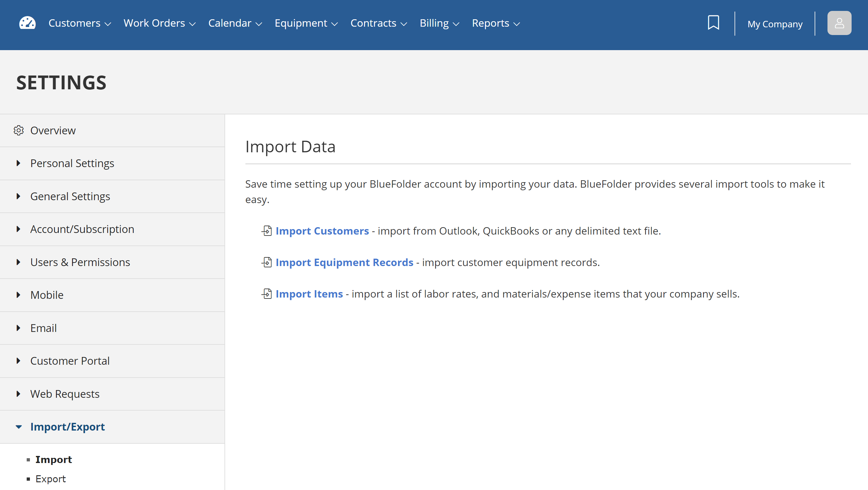
Task: Click Email label in sidebar
Action: [43, 328]
